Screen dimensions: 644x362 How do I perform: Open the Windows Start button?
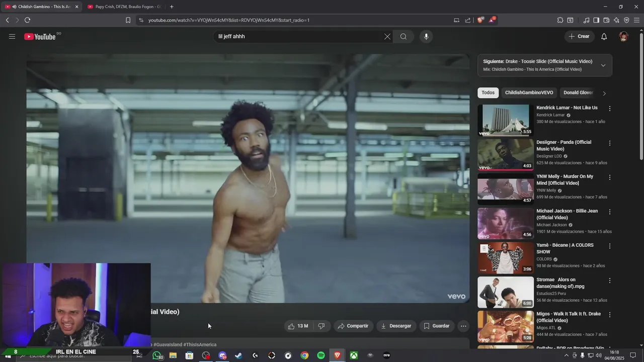point(8,355)
